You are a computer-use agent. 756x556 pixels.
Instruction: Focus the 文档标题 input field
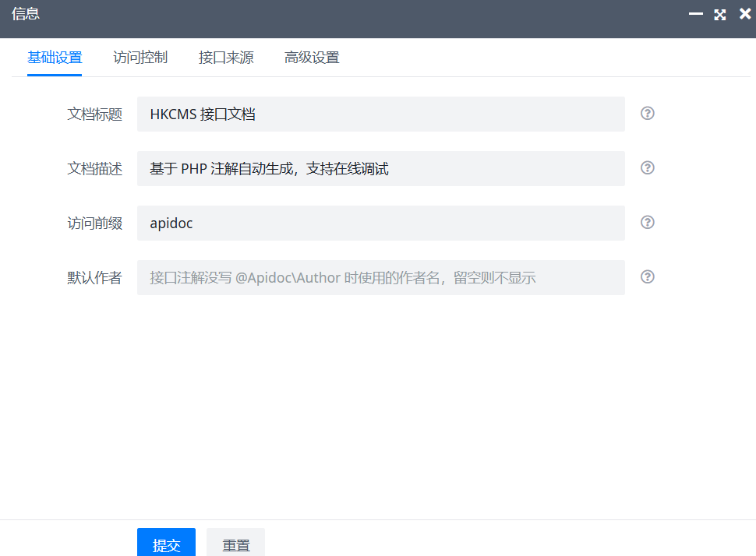(x=381, y=114)
